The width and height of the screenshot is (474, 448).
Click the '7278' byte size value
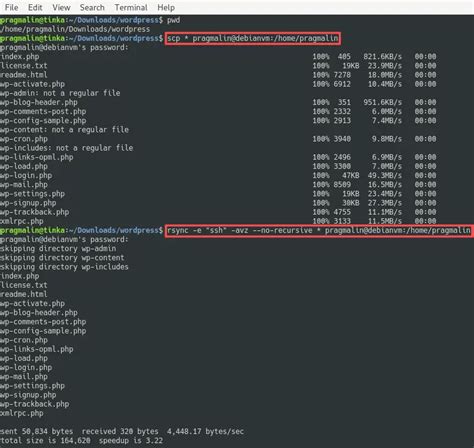pyautogui.click(x=342, y=75)
